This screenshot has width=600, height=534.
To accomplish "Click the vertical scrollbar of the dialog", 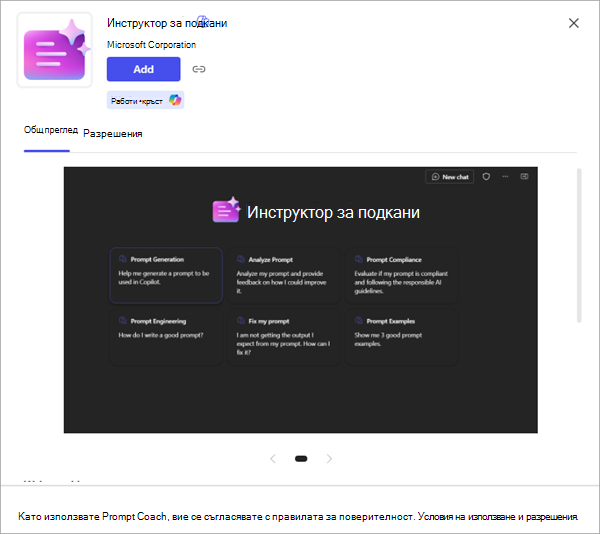I will [x=579, y=245].
